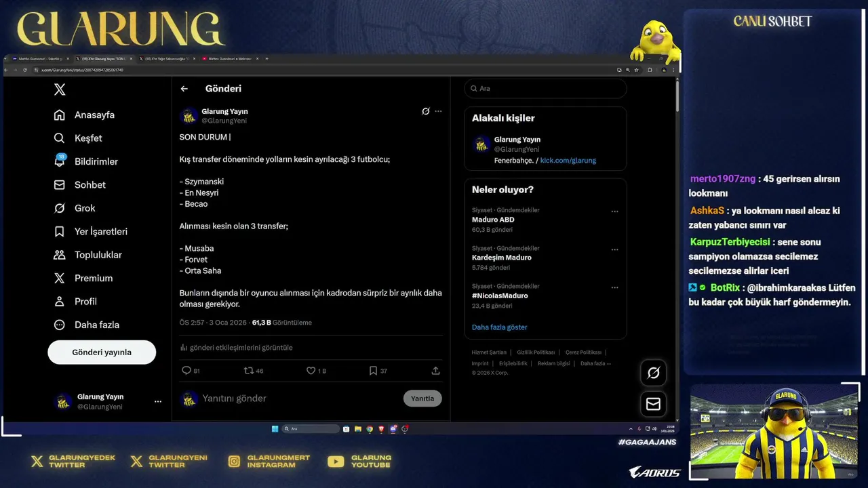Screen dimensions: 868x488
Task: Open Reklam bilgisi footer link
Action: 554,363
